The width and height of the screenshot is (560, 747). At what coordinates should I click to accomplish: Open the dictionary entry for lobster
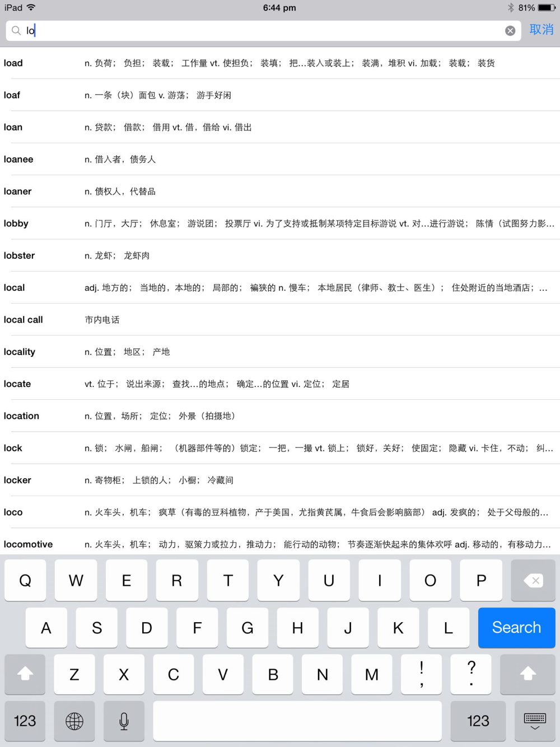click(280, 255)
